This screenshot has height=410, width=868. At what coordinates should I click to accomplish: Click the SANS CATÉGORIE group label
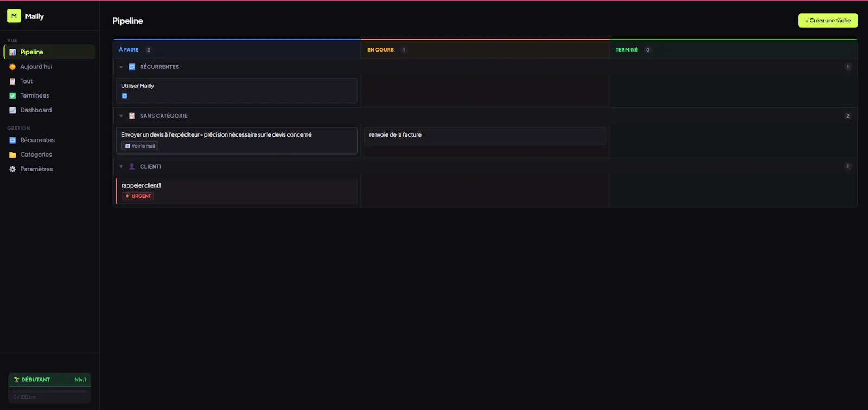(x=164, y=116)
